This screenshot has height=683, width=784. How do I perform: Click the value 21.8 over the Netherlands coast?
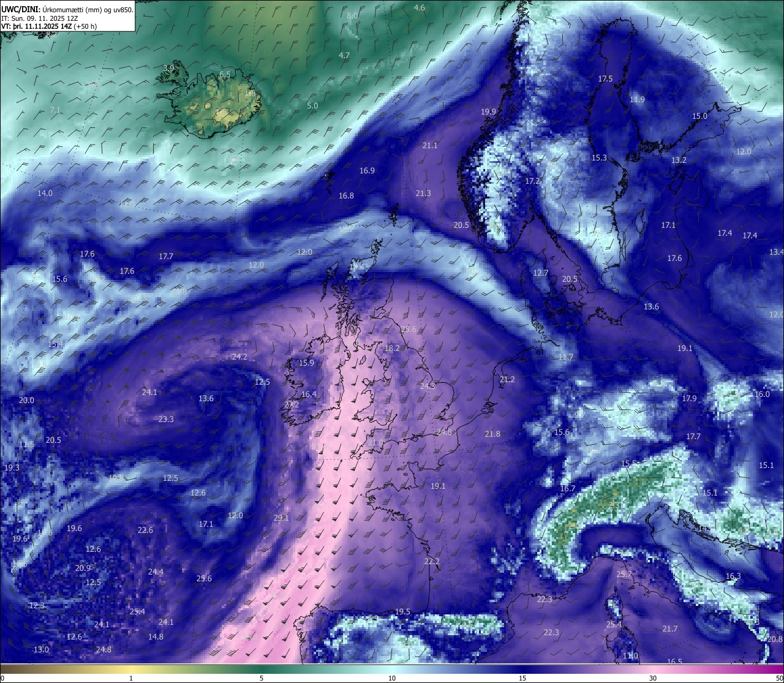click(x=492, y=434)
